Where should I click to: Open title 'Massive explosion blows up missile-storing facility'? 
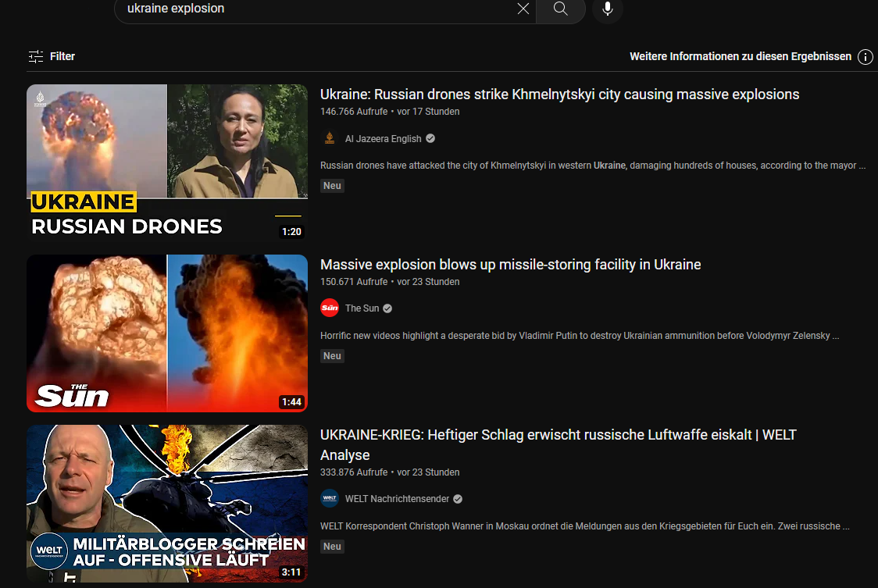click(x=510, y=265)
